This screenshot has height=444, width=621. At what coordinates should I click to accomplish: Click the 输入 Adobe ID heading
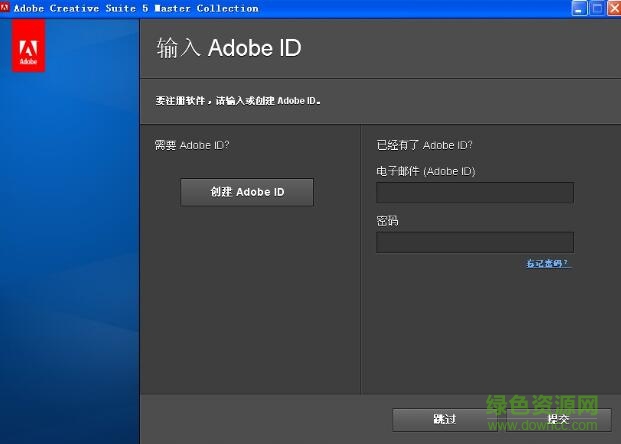[x=229, y=49]
